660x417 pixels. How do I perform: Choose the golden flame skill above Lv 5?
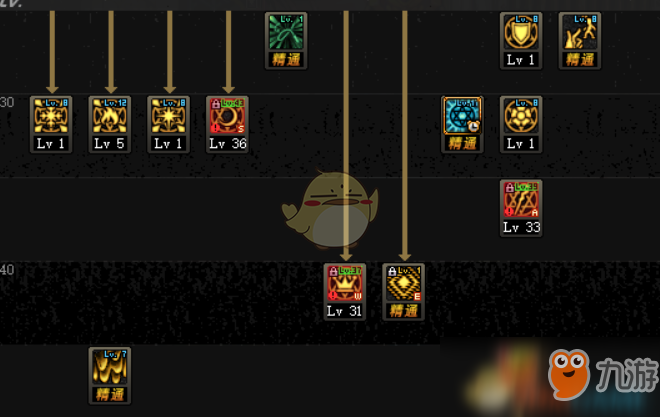tap(110, 116)
